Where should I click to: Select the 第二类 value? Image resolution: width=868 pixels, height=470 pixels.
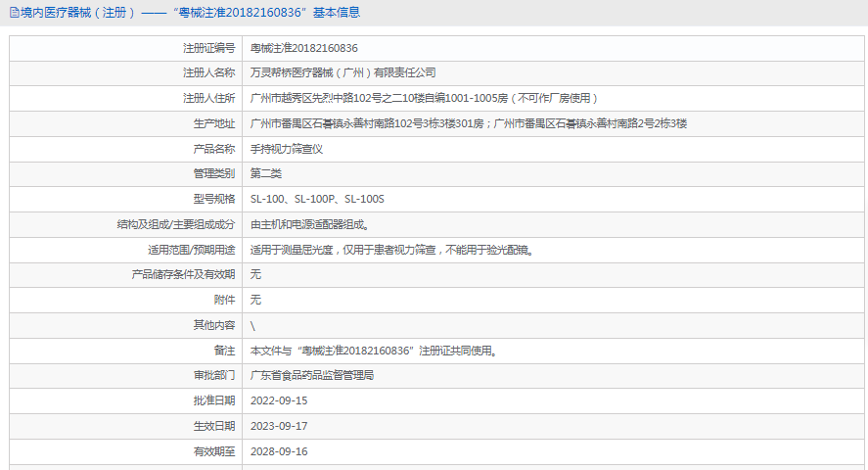266,174
